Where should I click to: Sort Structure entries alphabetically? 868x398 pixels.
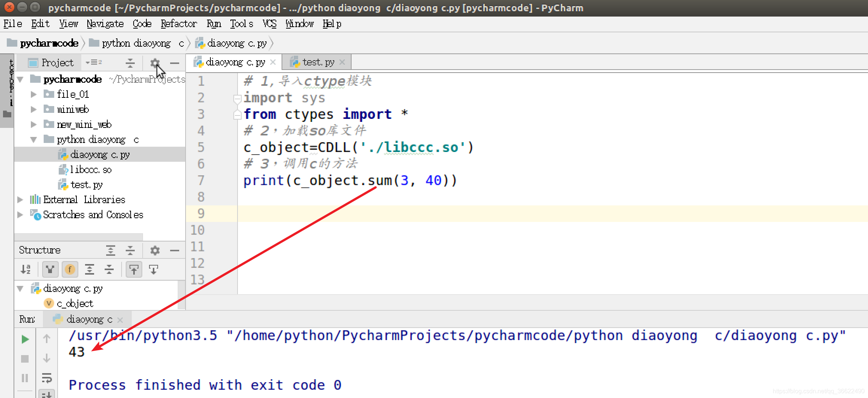point(26,269)
